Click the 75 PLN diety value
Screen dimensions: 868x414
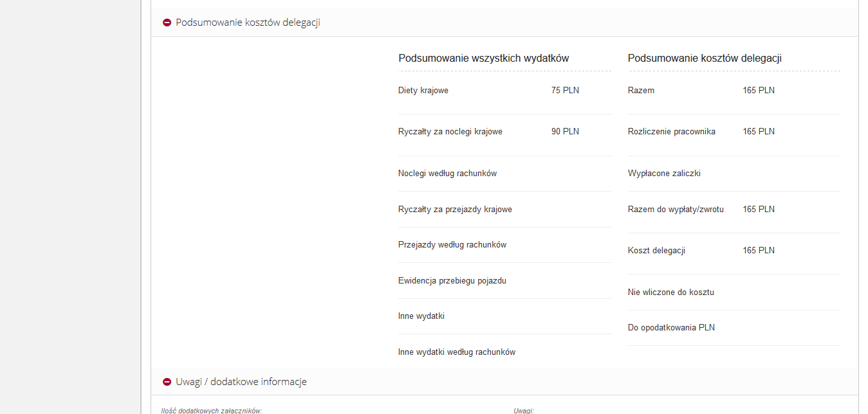tap(565, 91)
